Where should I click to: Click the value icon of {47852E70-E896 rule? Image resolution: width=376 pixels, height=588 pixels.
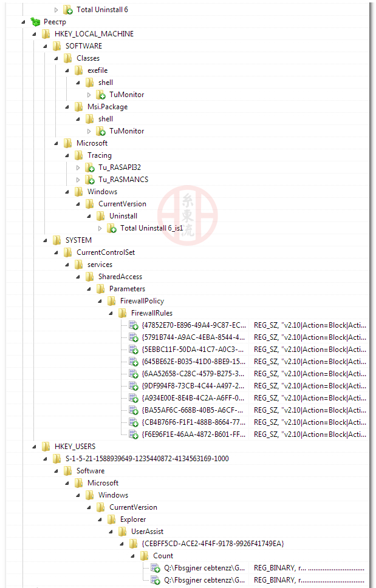[x=134, y=325]
